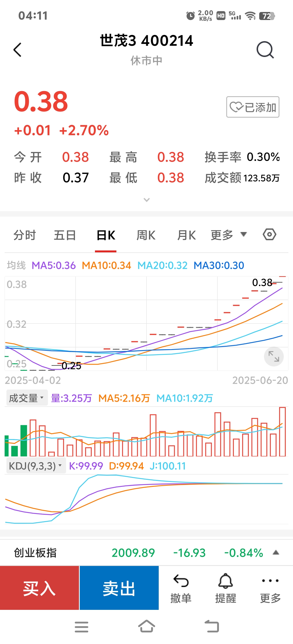Image resolution: width=293 pixels, height=644 pixels.
Task: Tap the volume label 量:3.25万
Action: 71,398
